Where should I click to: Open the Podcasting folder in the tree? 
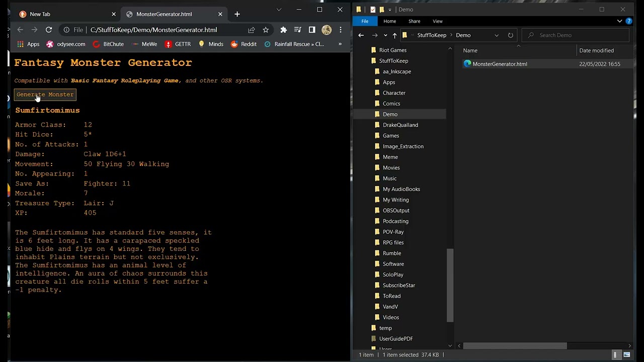pos(395,221)
